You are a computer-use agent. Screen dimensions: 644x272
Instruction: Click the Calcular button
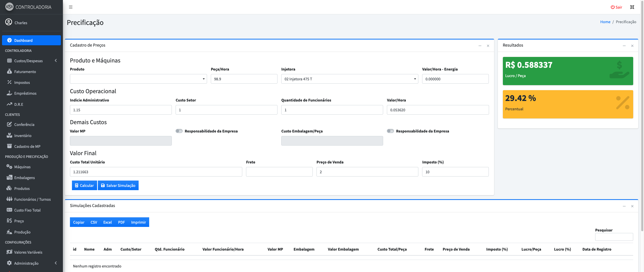click(x=84, y=185)
